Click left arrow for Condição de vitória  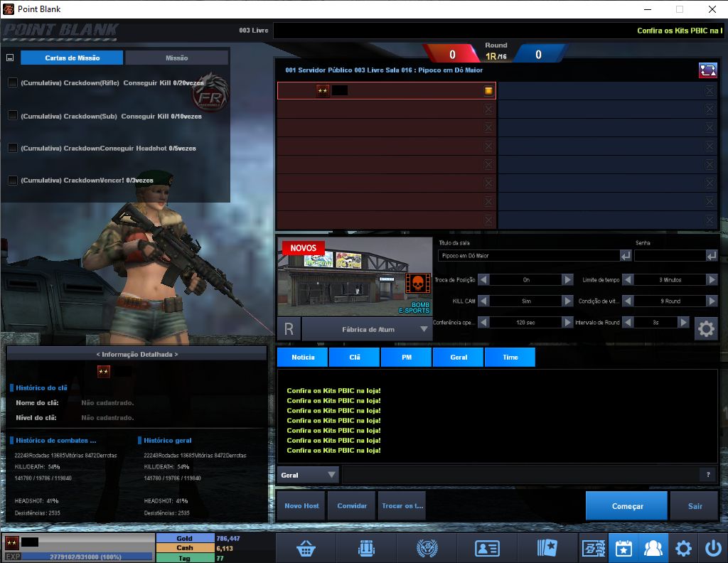click(x=628, y=301)
